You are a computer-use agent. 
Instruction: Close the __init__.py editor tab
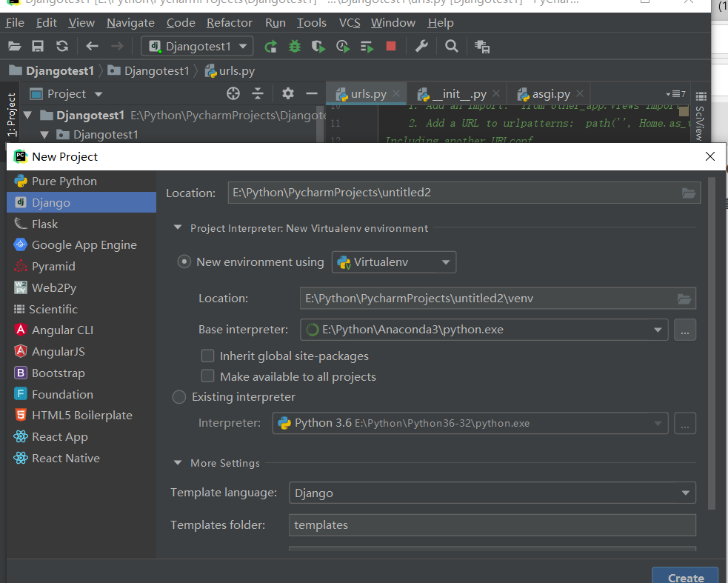tap(496, 93)
